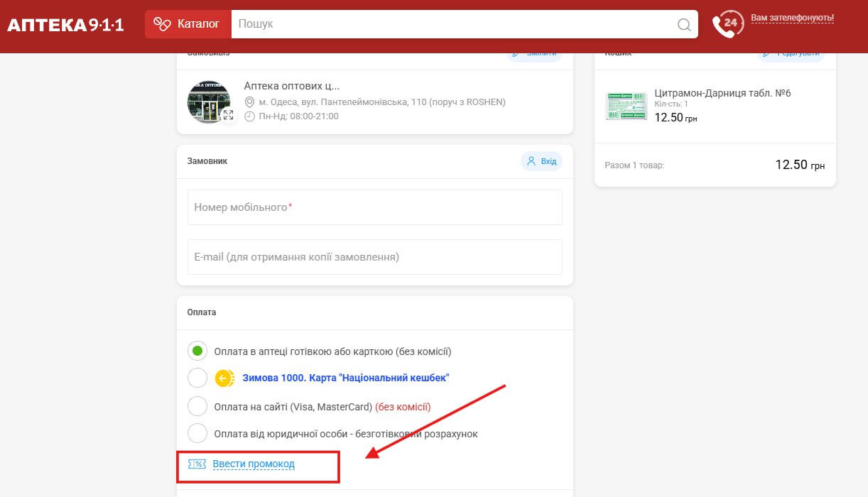Click the Номер мобільного input field
The height and width of the screenshot is (497, 868).
tap(374, 207)
